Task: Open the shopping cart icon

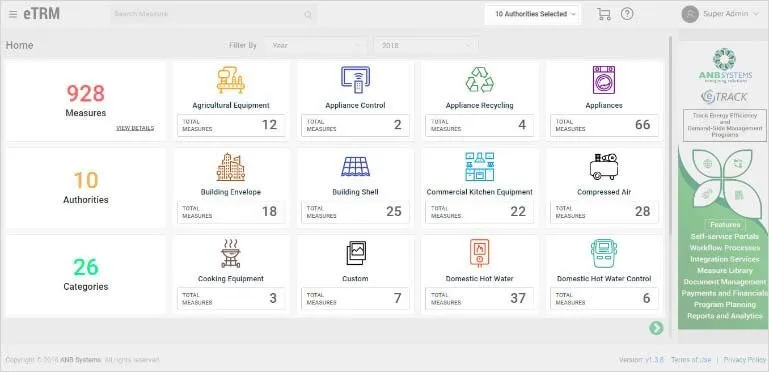Action: click(604, 14)
